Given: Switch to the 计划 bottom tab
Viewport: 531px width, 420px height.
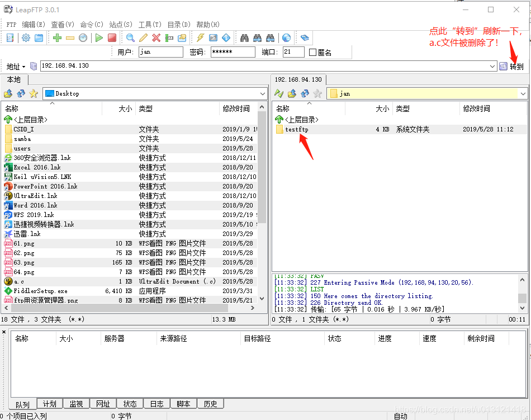Looking at the screenshot, I should tap(49, 404).
